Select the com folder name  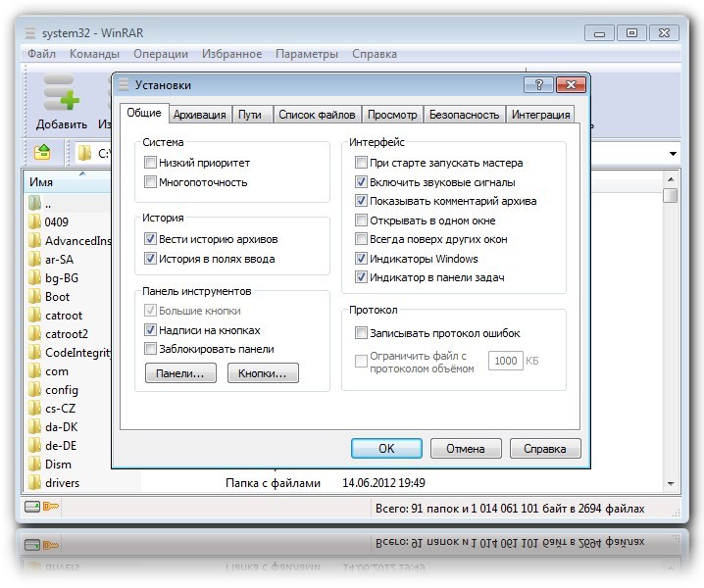(x=57, y=371)
